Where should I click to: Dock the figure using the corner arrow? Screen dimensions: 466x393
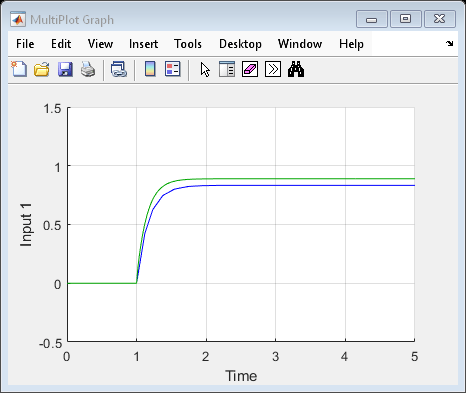pos(450,43)
